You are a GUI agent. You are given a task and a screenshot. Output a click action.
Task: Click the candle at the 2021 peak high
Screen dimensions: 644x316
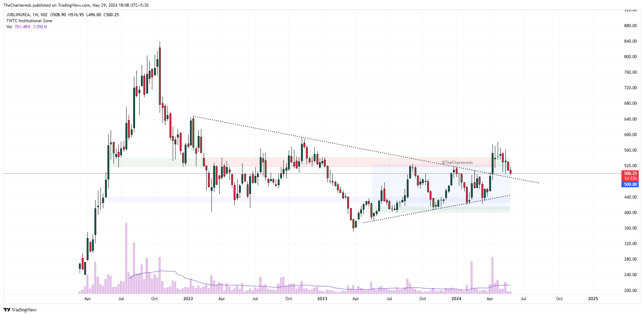[x=160, y=76]
